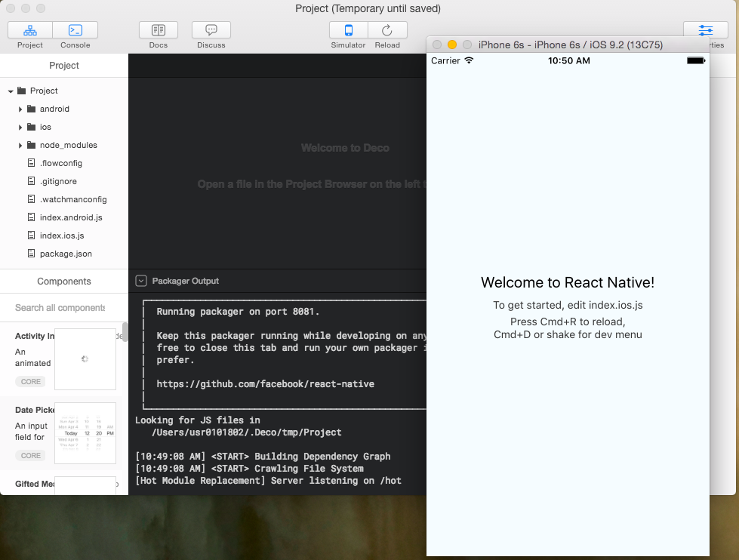Click 'Running packager on port 8081.' text
Viewport: 739px width, 560px height.
(x=238, y=312)
